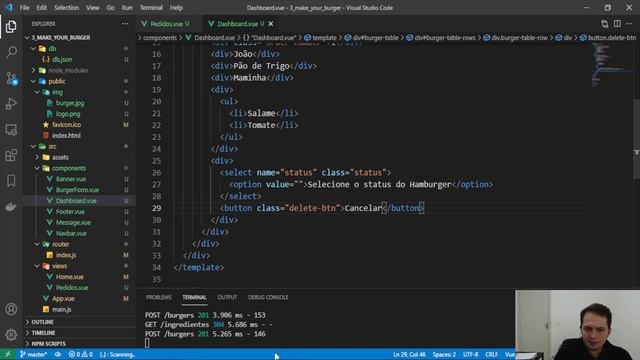Click the remote window status bar icon
This screenshot has height=360, width=640.
pyautogui.click(x=8, y=354)
